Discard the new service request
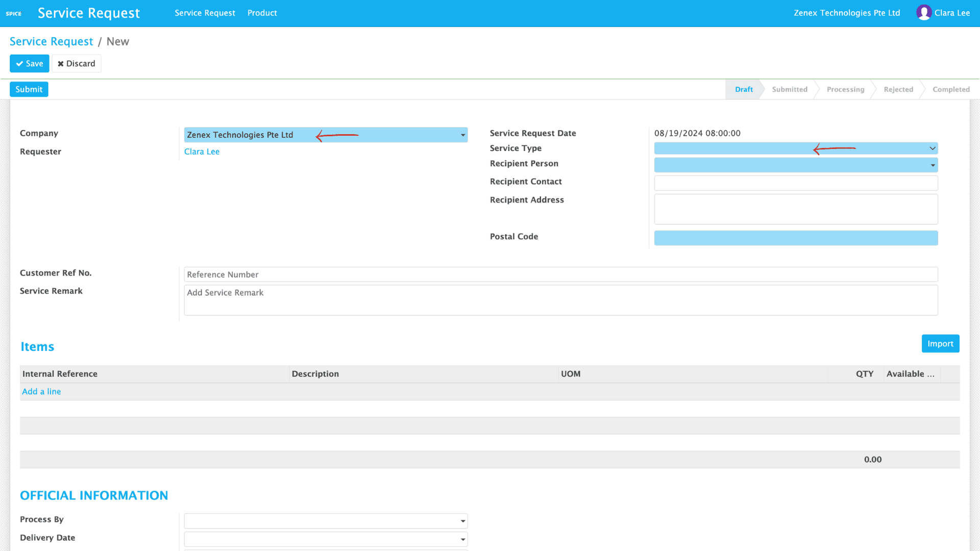The width and height of the screenshot is (980, 551). (76, 63)
